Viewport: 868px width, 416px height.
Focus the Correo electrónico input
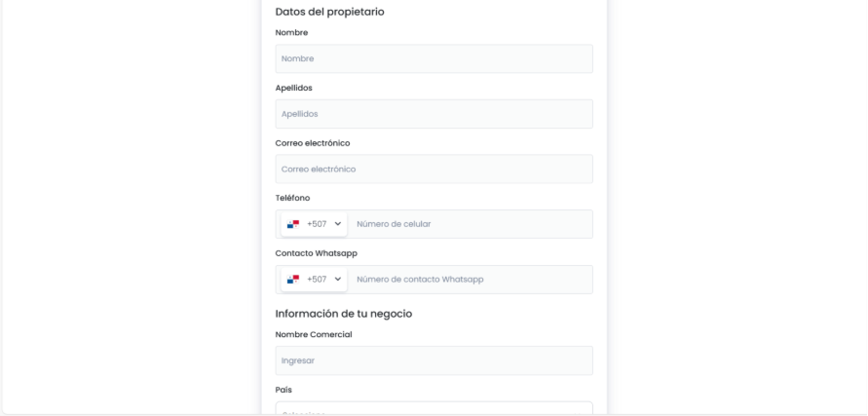pos(434,169)
